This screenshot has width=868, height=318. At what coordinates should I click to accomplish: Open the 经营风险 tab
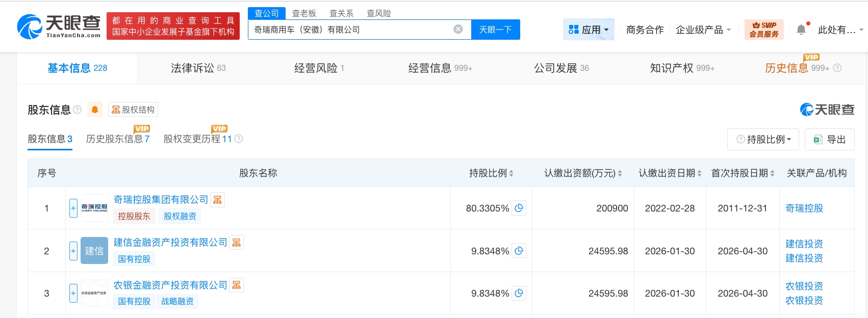coord(319,68)
